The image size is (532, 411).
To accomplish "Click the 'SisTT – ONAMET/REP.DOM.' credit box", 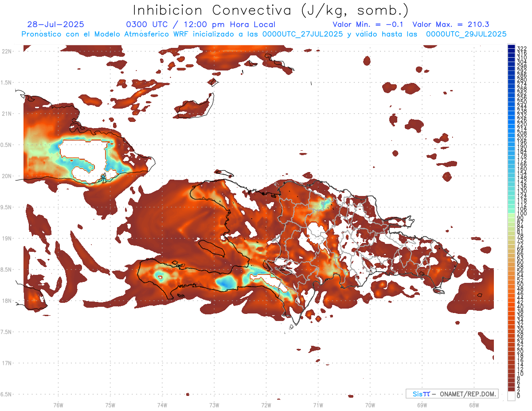I will (452, 394).
